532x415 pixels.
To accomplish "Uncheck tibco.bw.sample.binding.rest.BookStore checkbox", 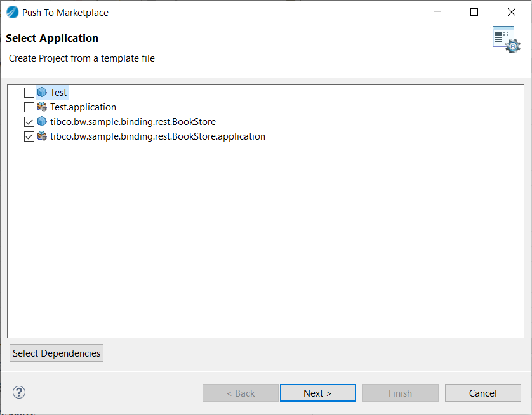I will tap(29, 122).
